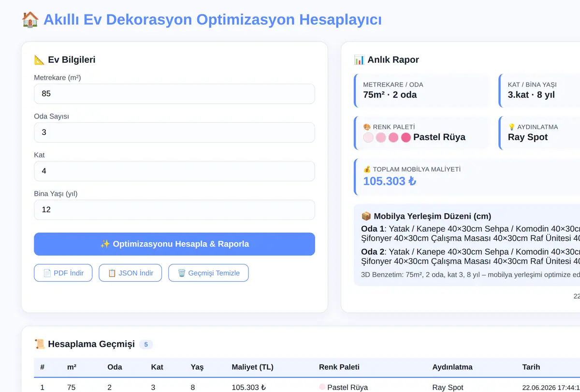Screen dimensions: 580x392
Task: Click the darkest pink swatch before Pastel Rüya
Action: 406,137
